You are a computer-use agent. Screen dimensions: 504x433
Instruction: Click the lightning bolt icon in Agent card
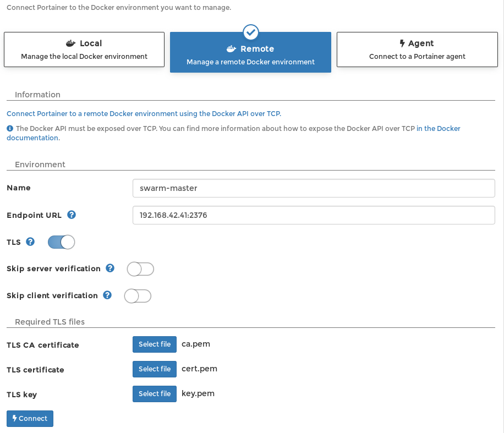point(402,43)
